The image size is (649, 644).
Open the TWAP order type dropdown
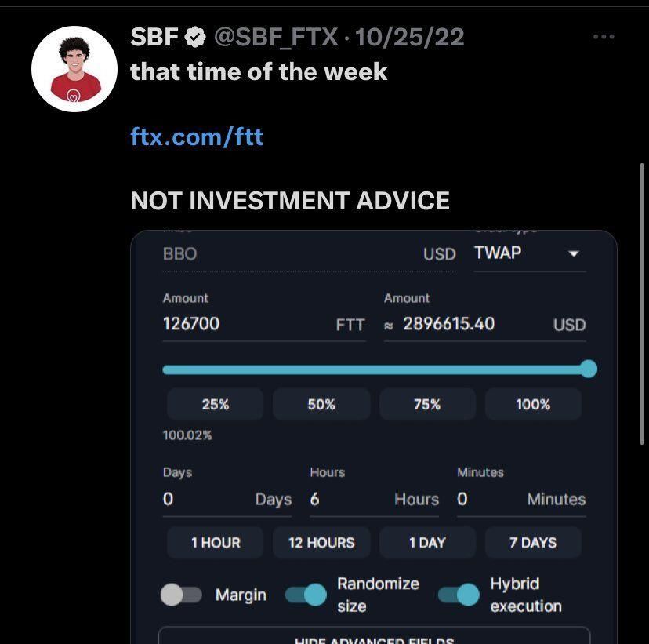pyautogui.click(x=529, y=253)
